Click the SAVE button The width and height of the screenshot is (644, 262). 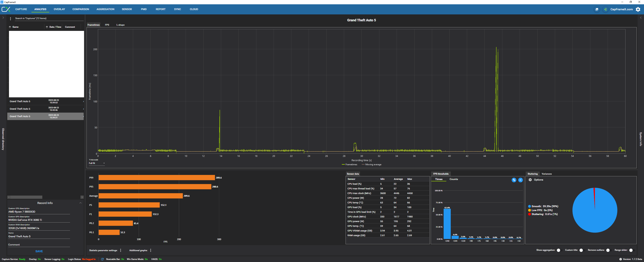point(39,251)
